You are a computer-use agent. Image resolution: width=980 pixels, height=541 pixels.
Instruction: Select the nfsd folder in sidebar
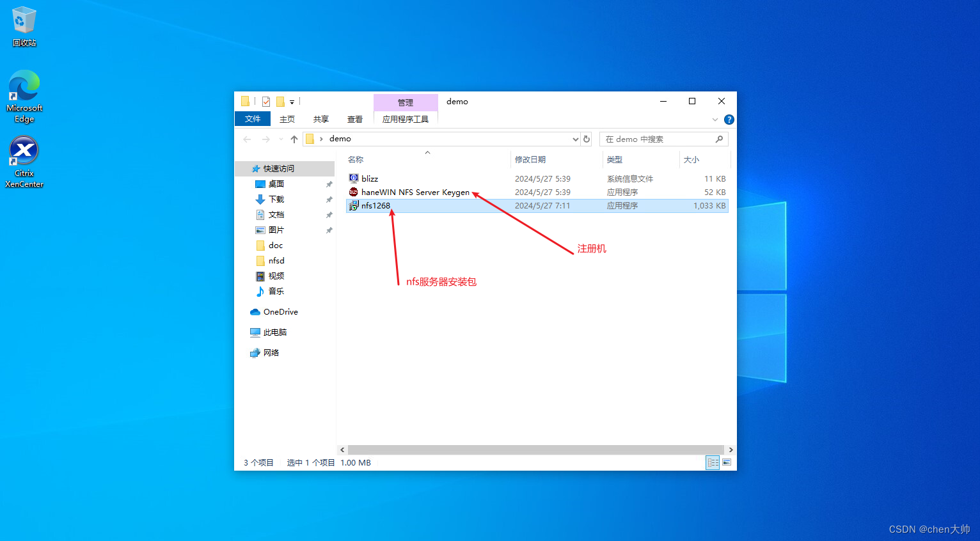click(x=276, y=261)
